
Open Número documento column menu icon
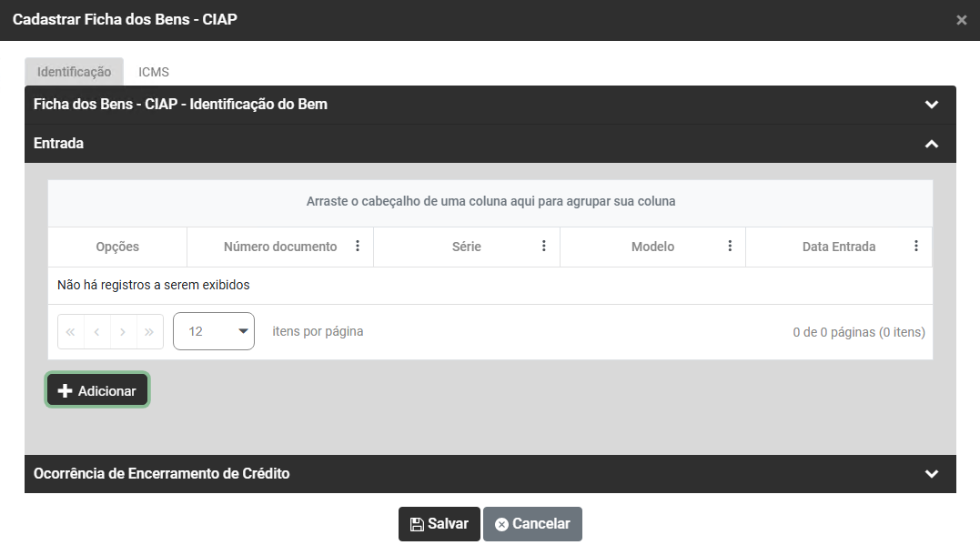tap(358, 247)
